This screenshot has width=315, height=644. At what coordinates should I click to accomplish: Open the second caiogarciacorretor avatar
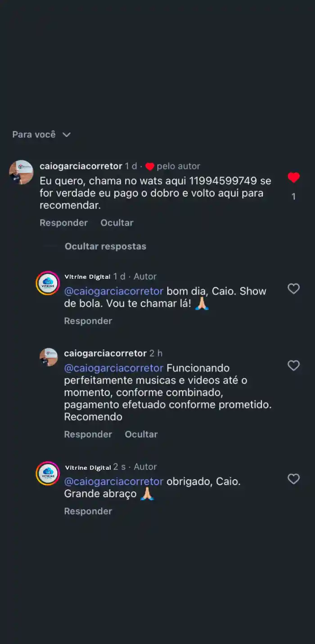click(x=48, y=357)
